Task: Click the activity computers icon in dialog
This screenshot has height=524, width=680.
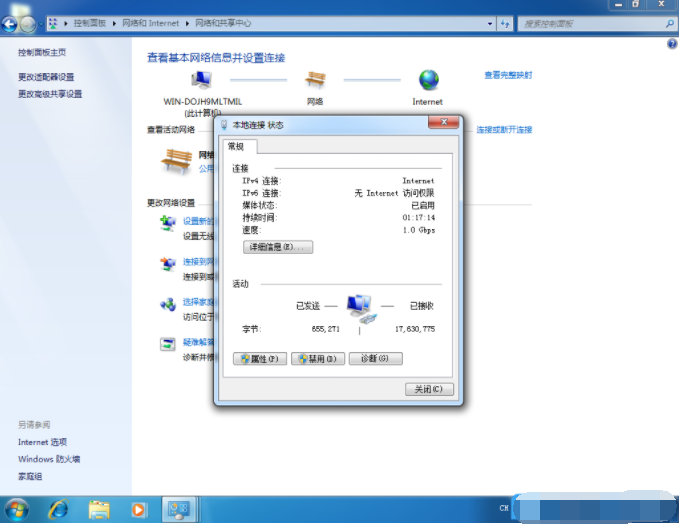Action: (x=361, y=308)
